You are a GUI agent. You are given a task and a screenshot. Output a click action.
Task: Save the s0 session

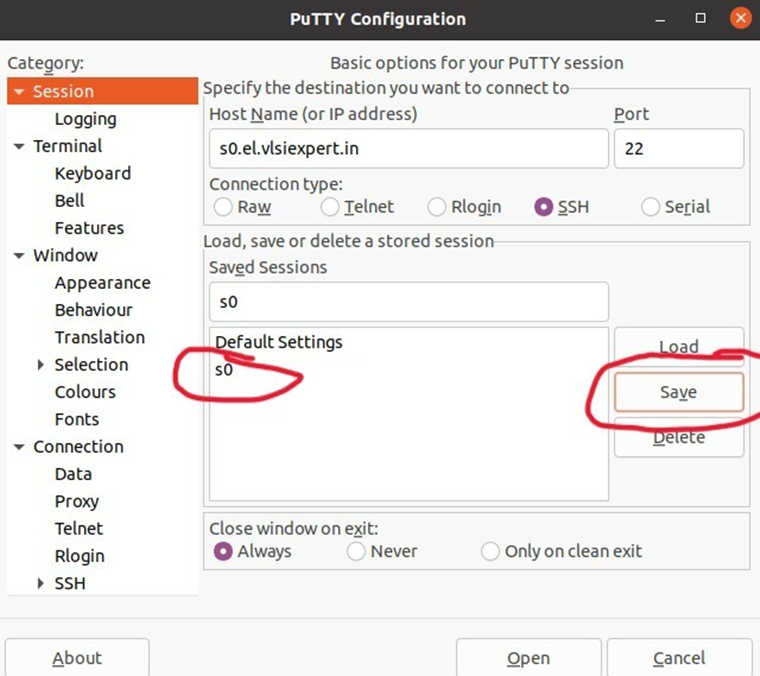tap(679, 392)
